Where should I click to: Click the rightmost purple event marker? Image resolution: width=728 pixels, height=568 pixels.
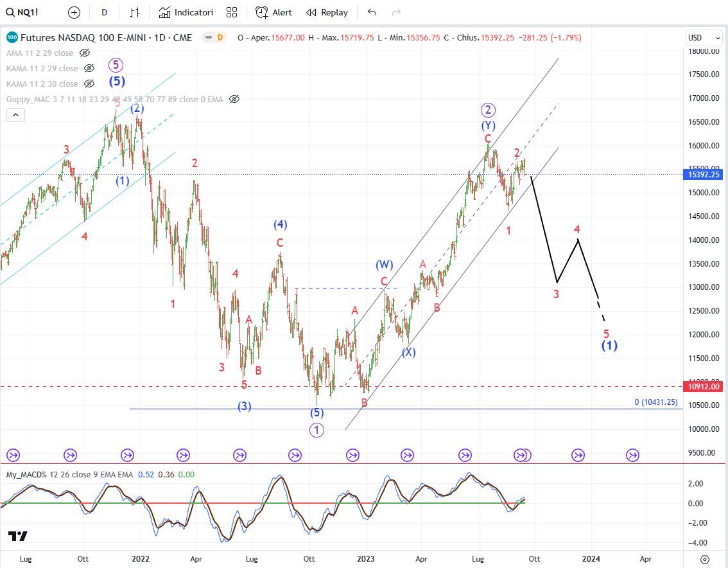click(632, 455)
